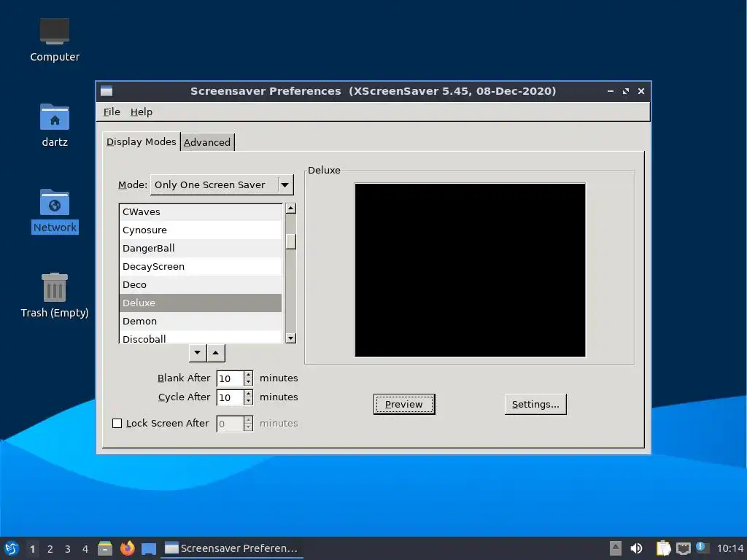Switch to workspace 4
747x560 pixels.
[85, 549]
